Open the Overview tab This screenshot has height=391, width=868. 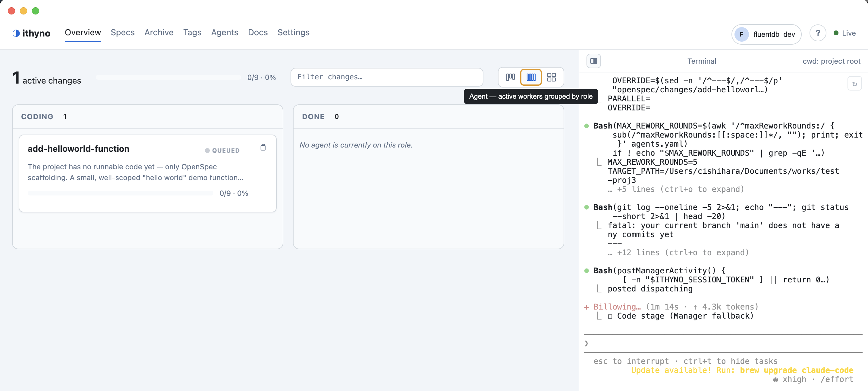tap(83, 32)
